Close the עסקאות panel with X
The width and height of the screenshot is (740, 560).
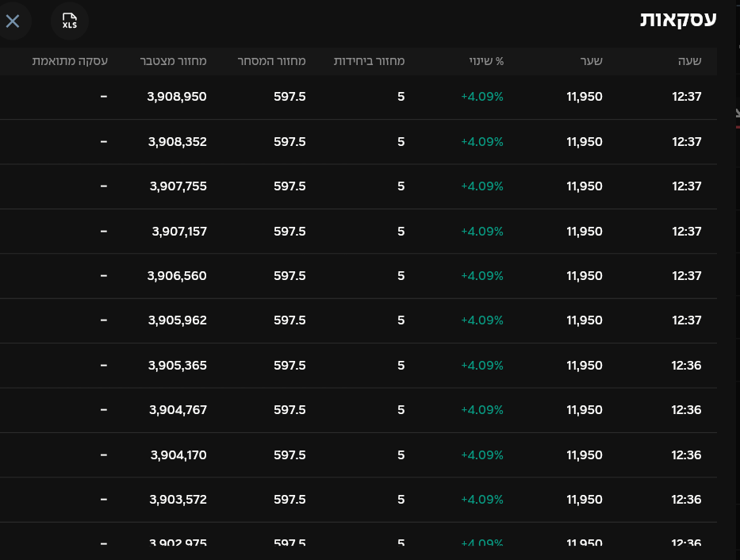(x=13, y=21)
